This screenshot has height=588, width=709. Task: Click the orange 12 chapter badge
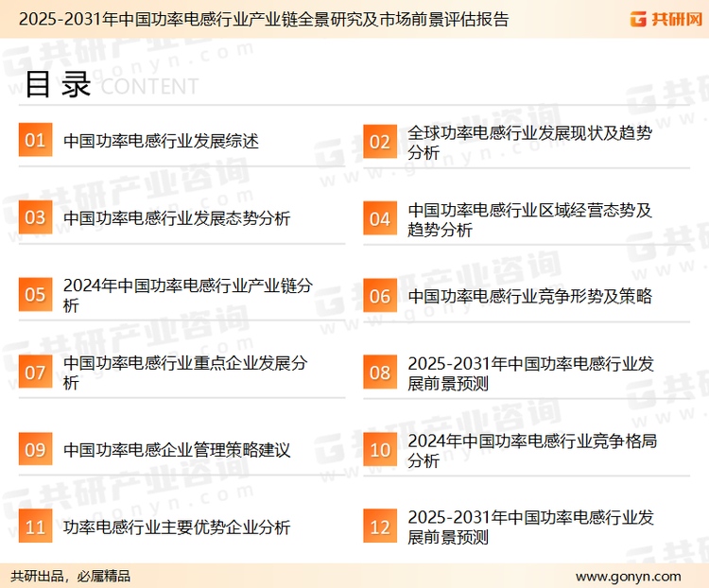[x=380, y=527]
